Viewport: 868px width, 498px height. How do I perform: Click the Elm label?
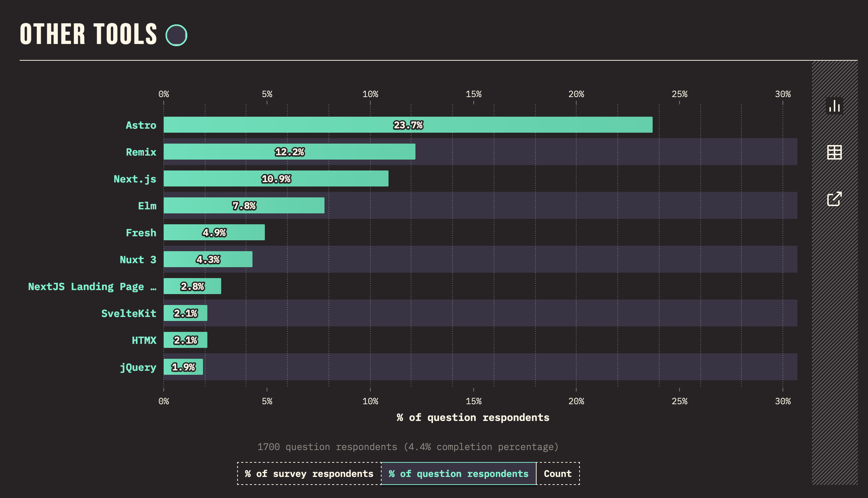pos(147,206)
